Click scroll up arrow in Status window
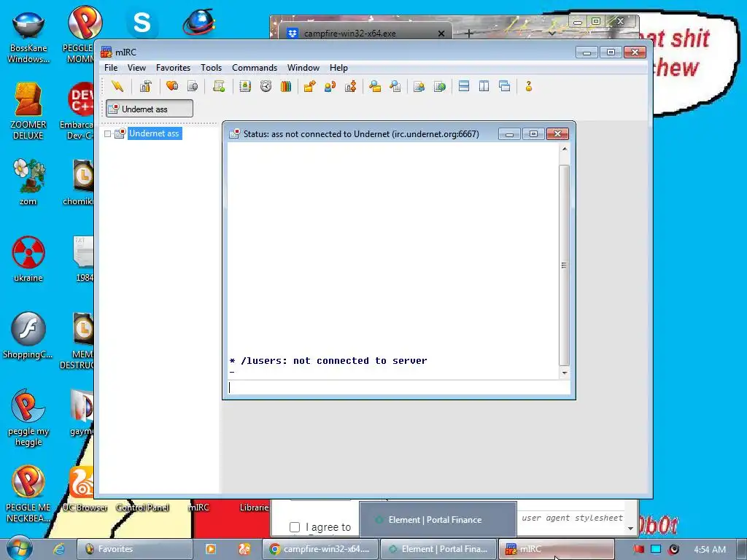 (565, 149)
